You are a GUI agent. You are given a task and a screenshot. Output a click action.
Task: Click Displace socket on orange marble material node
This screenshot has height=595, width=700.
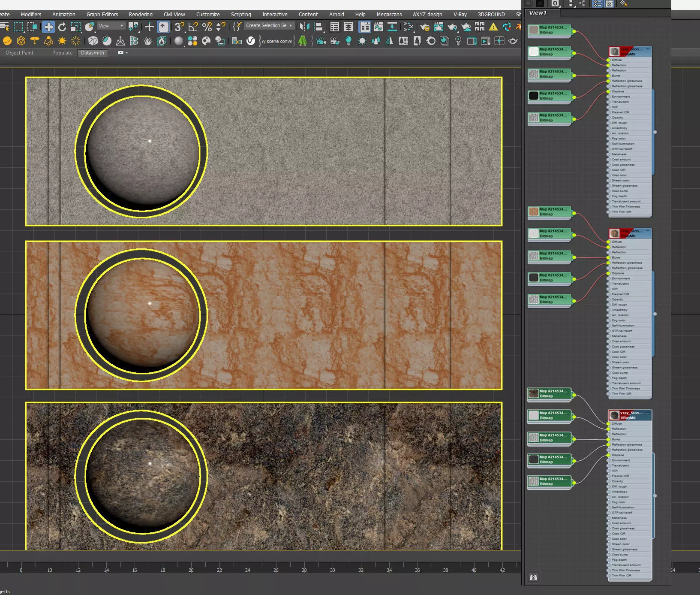tap(608, 273)
